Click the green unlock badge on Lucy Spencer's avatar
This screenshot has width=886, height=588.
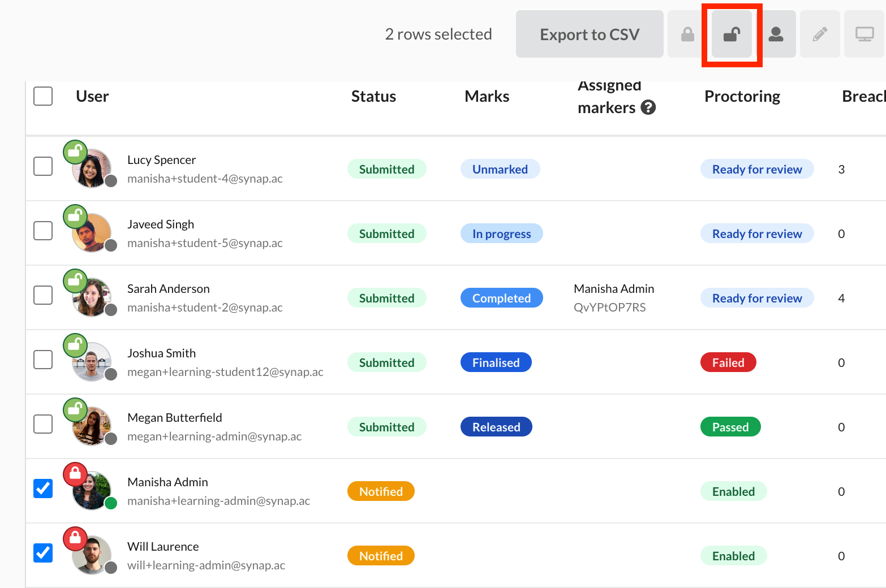point(75,151)
